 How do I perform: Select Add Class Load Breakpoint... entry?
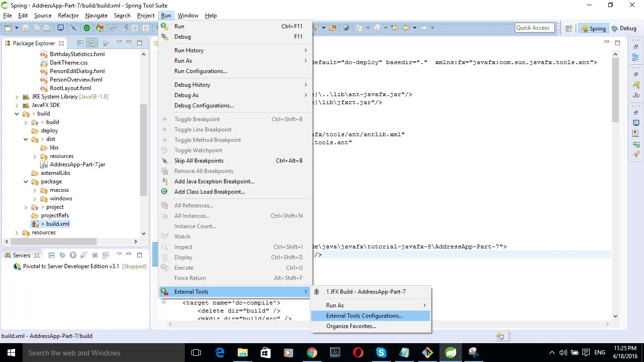(x=235, y=192)
